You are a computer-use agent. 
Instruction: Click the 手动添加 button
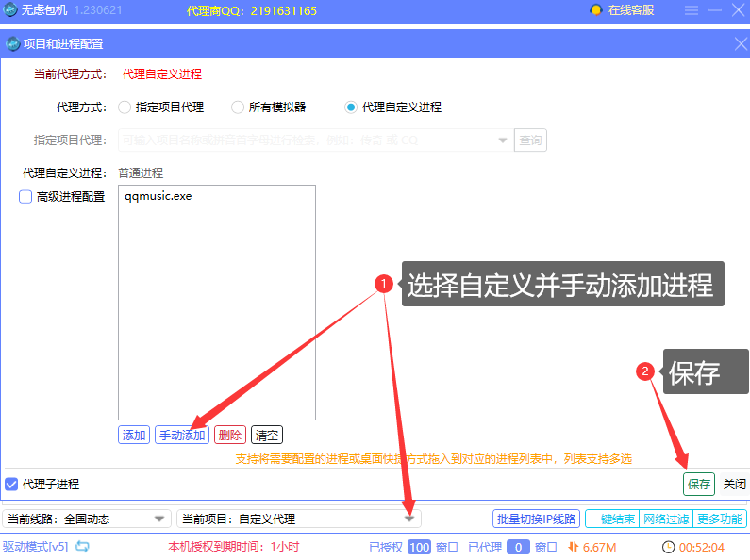pos(182,435)
